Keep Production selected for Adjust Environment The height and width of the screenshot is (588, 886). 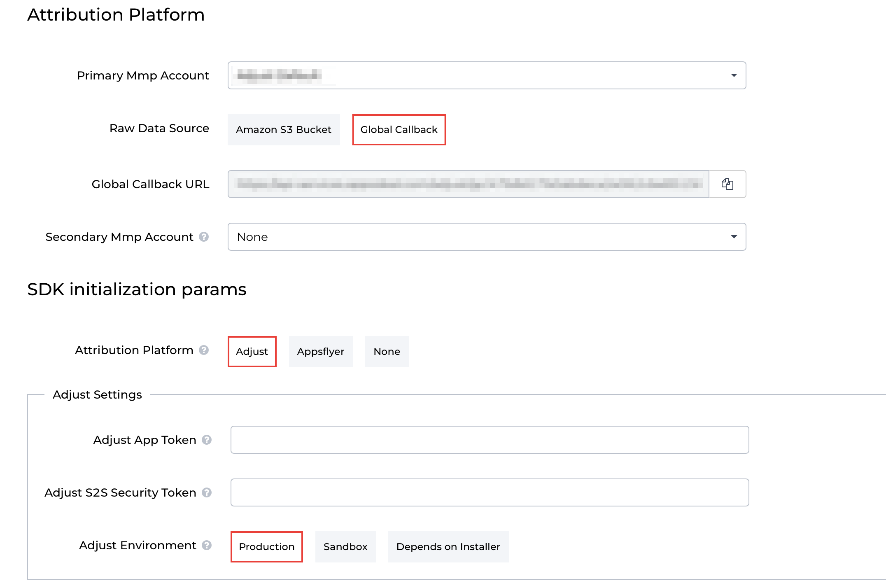tap(266, 546)
